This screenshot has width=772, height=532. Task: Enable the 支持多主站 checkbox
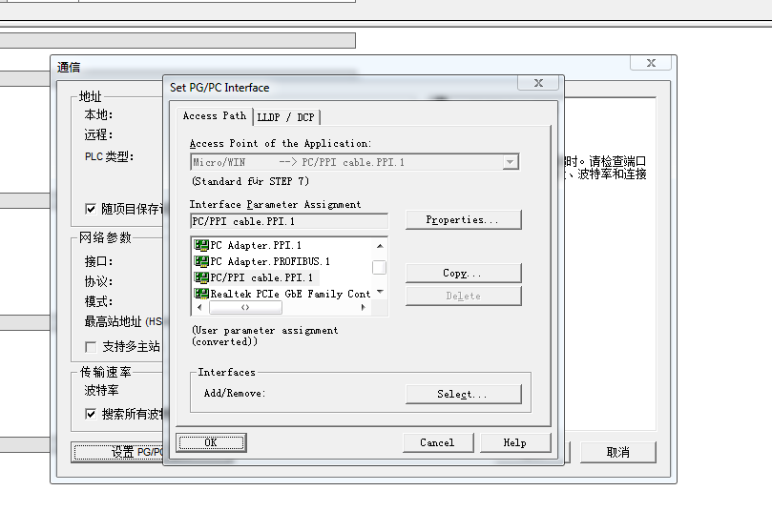point(92,346)
